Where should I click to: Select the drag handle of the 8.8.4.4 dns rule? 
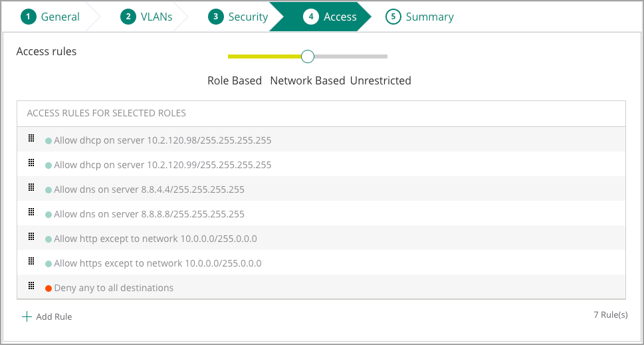point(31,187)
